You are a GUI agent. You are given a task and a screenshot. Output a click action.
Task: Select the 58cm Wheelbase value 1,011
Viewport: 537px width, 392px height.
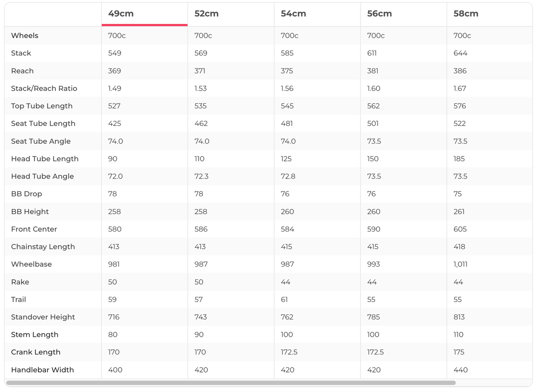pos(460,264)
